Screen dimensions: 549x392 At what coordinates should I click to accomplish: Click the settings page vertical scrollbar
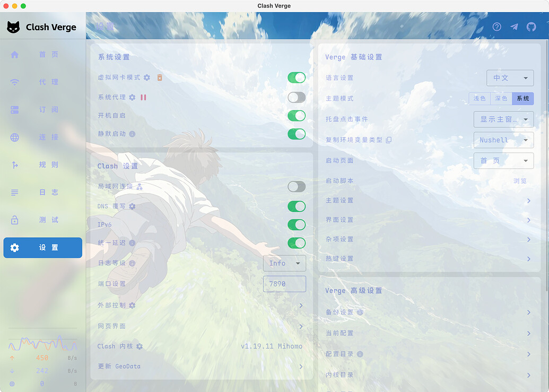click(x=546, y=165)
